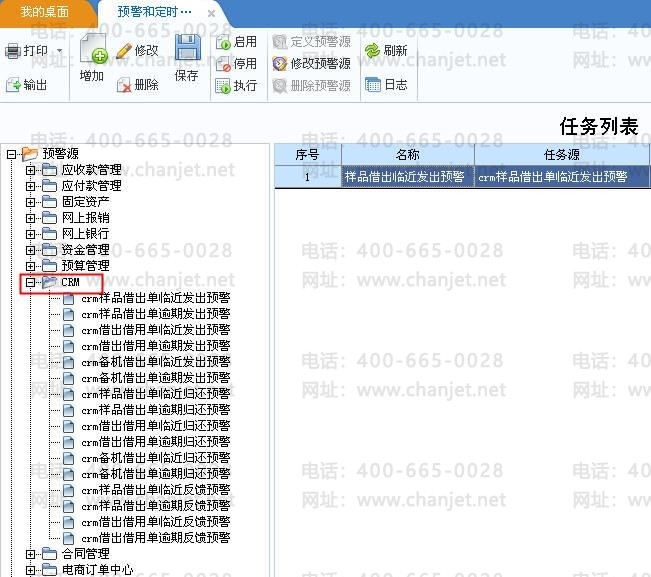
Task: Select crm借出借用单逾期反馈预警 tree item
Action: (x=156, y=538)
